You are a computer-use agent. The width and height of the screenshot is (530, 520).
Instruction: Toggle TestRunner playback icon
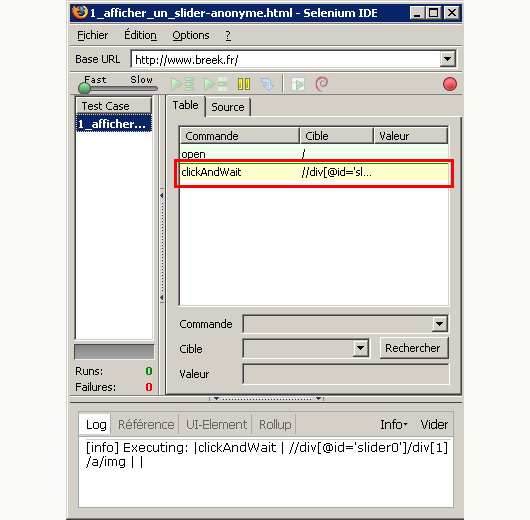(298, 84)
